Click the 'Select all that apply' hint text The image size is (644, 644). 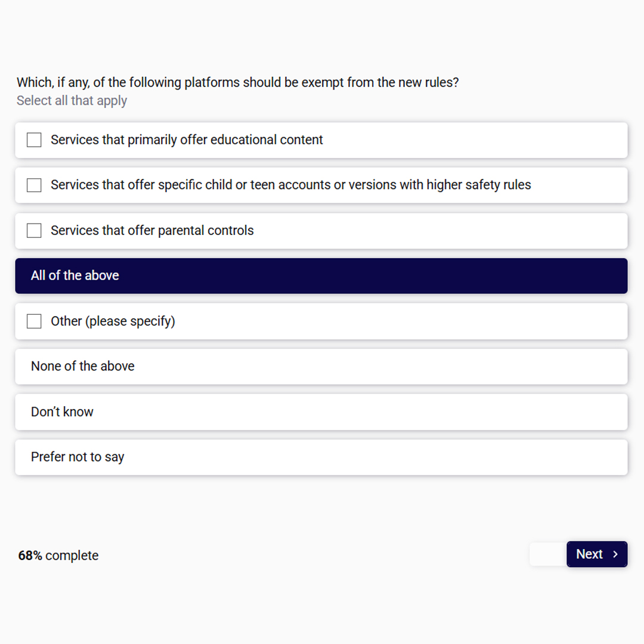72,101
